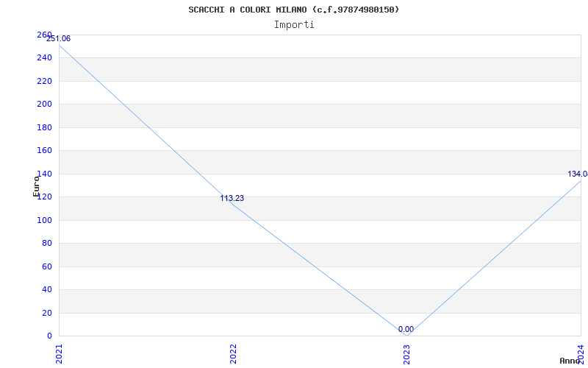588x368 pixels.
Task: Click the 80 y-axis tick label
Action: tap(47, 244)
